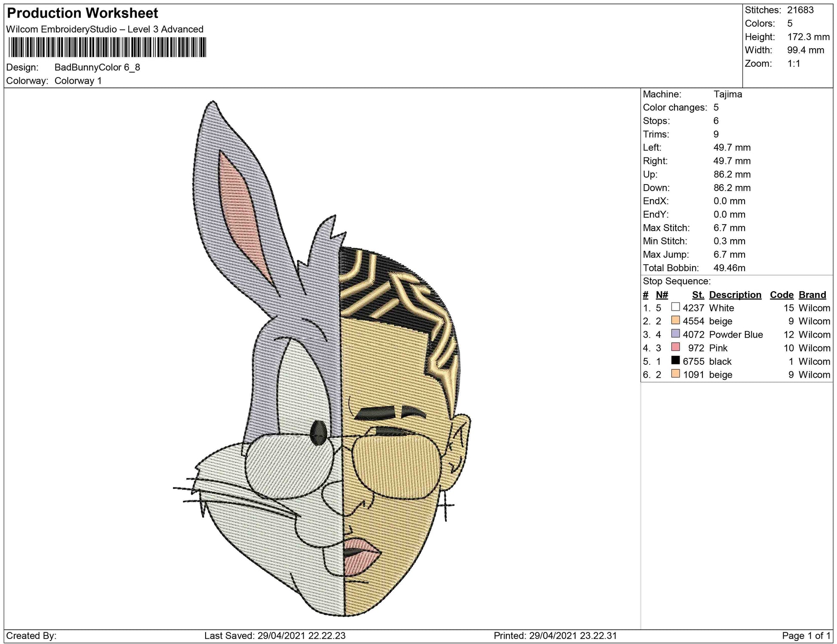Click the Description column header
Viewport: 837px width, 644px height.
tap(735, 295)
